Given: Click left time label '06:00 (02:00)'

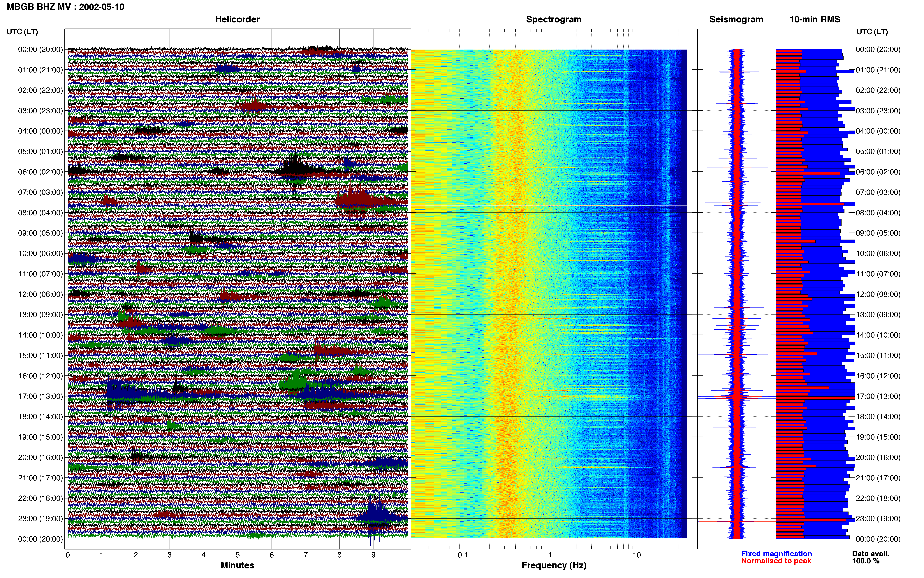Looking at the screenshot, I should [41, 172].
